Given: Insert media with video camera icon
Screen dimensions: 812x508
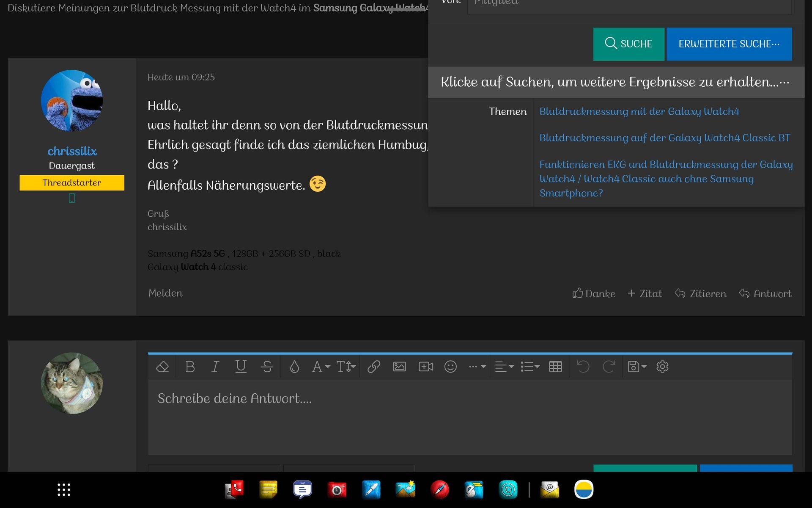Looking at the screenshot, I should [425, 367].
